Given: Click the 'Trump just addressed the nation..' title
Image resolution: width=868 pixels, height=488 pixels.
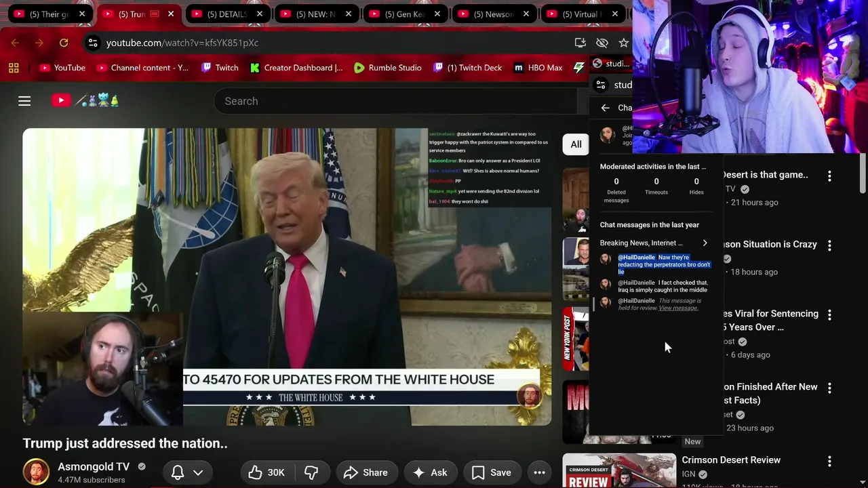Looking at the screenshot, I should [125, 443].
